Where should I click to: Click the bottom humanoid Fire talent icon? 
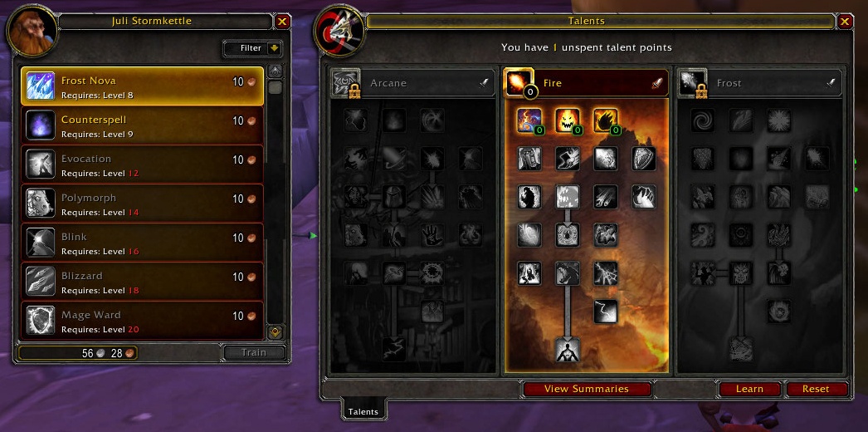coord(568,350)
